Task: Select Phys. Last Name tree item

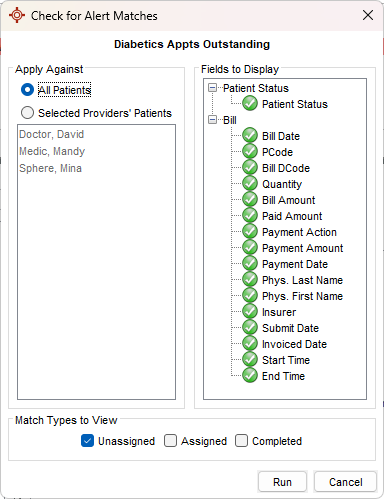Action: click(302, 280)
